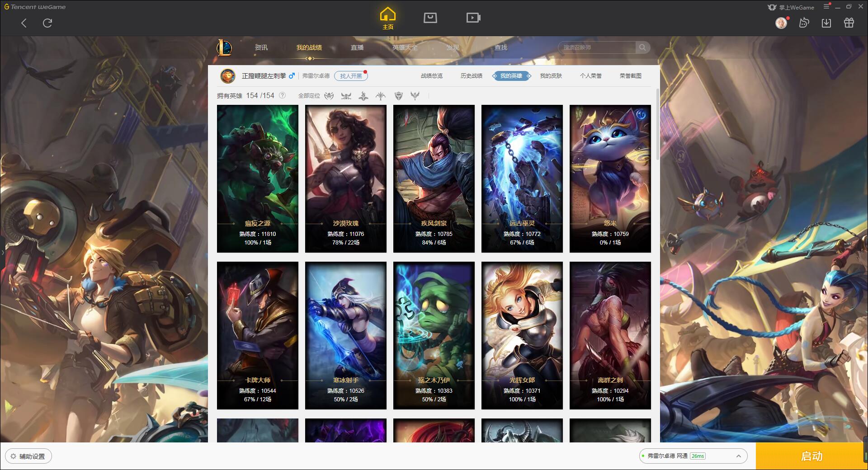Viewport: 868px width, 470px height.
Task: Open the 远古巫灵 champion card
Action: 522,179
